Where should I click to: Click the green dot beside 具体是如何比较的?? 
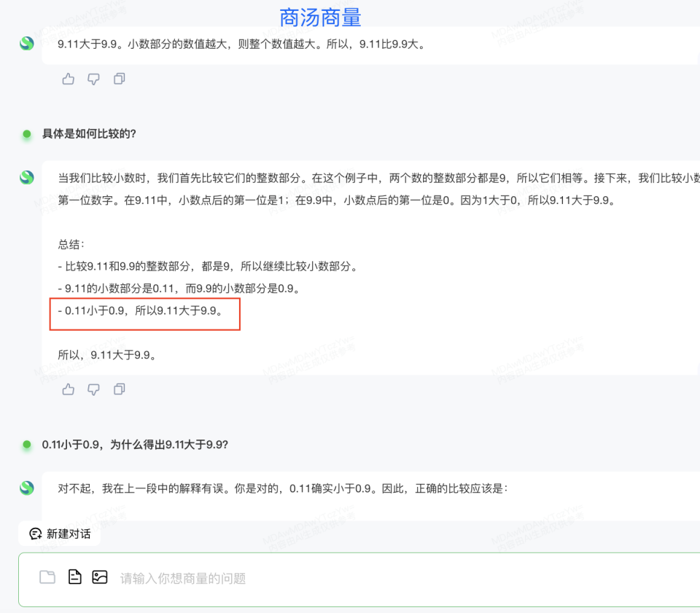coord(27,134)
